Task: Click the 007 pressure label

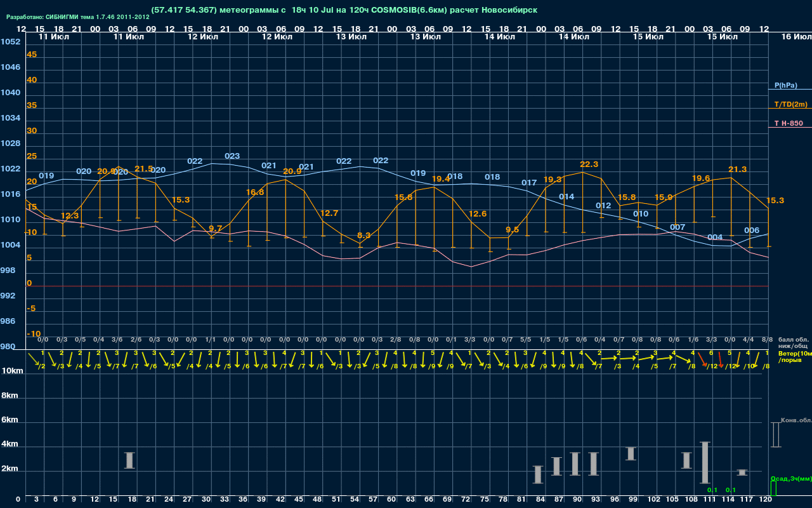Action: (678, 227)
